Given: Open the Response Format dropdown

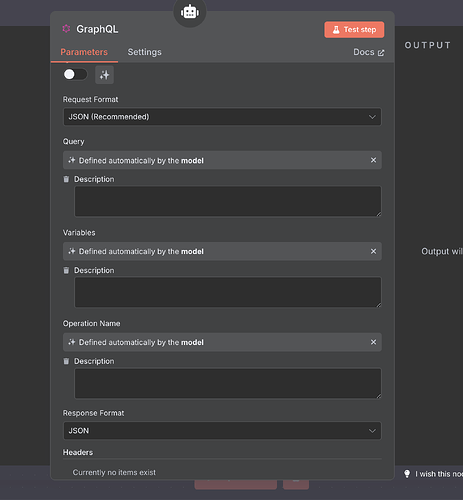Looking at the screenshot, I should pos(222,431).
